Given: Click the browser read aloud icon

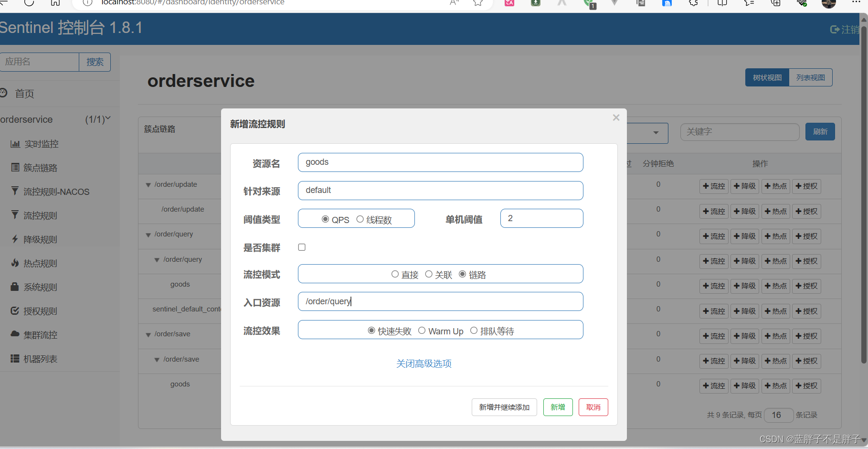Looking at the screenshot, I should tap(455, 3).
